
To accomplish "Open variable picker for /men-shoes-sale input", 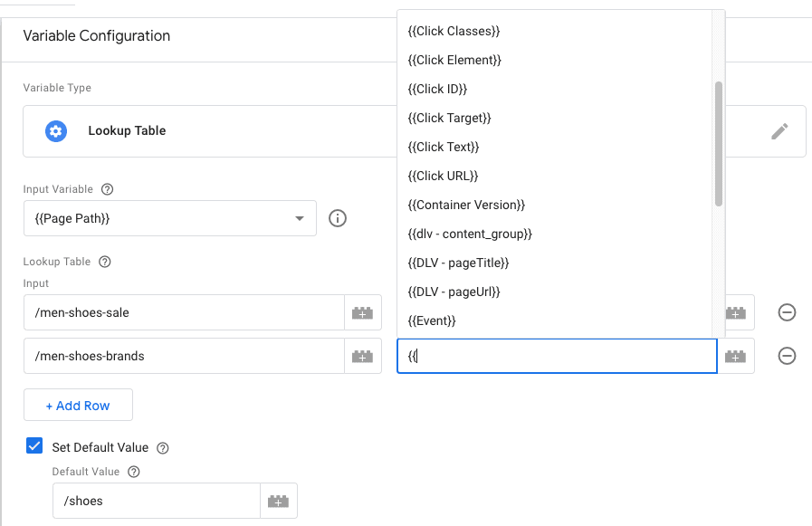I will 362,312.
